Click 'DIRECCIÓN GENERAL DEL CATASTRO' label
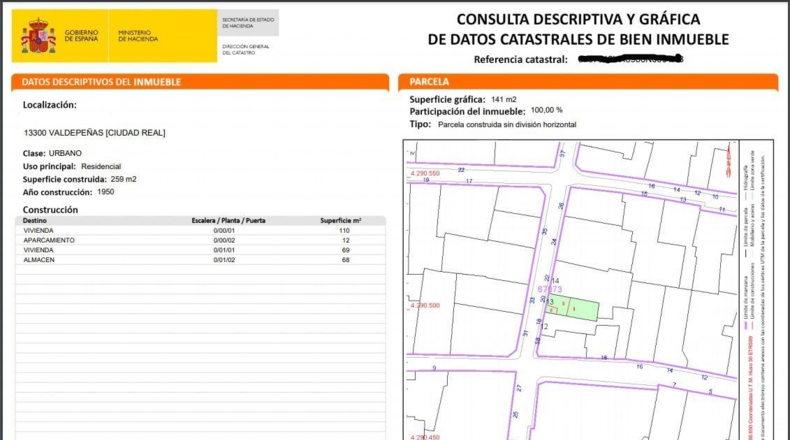 point(246,49)
